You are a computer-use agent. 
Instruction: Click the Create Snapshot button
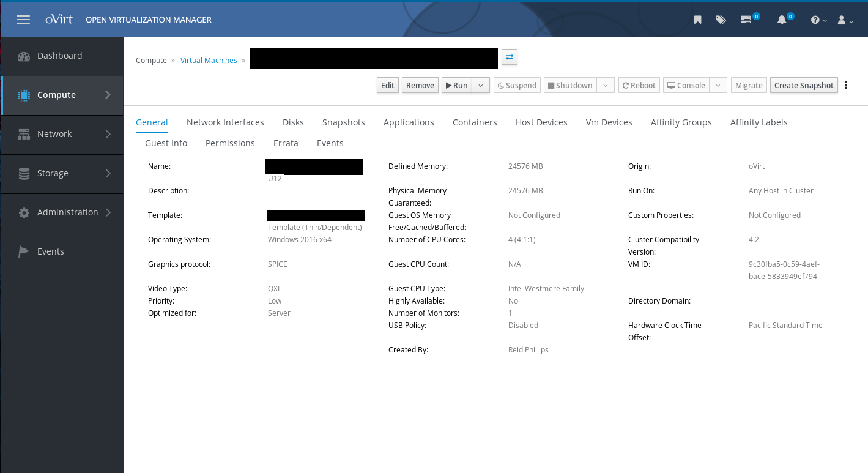(804, 86)
